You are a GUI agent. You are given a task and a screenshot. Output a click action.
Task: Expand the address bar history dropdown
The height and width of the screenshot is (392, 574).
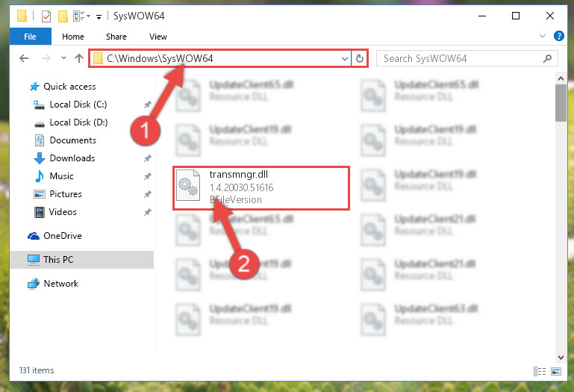[344, 59]
